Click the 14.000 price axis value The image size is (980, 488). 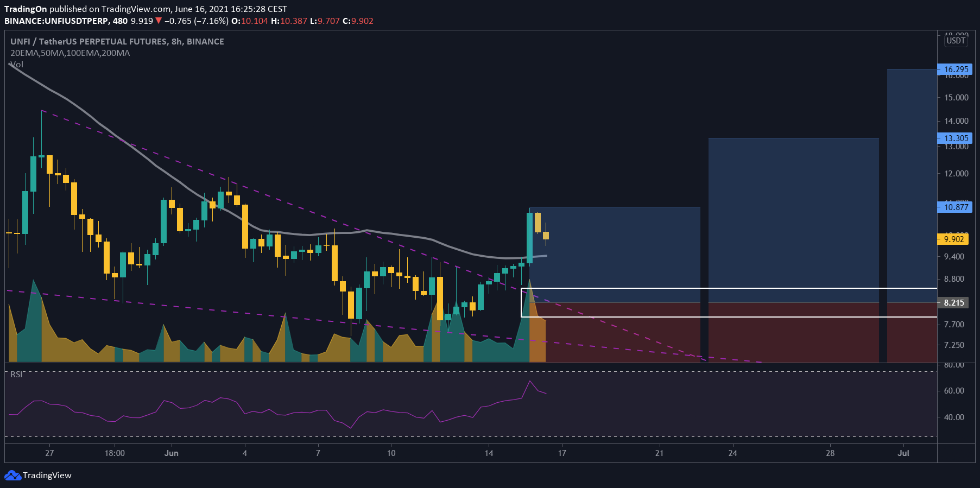(x=956, y=121)
